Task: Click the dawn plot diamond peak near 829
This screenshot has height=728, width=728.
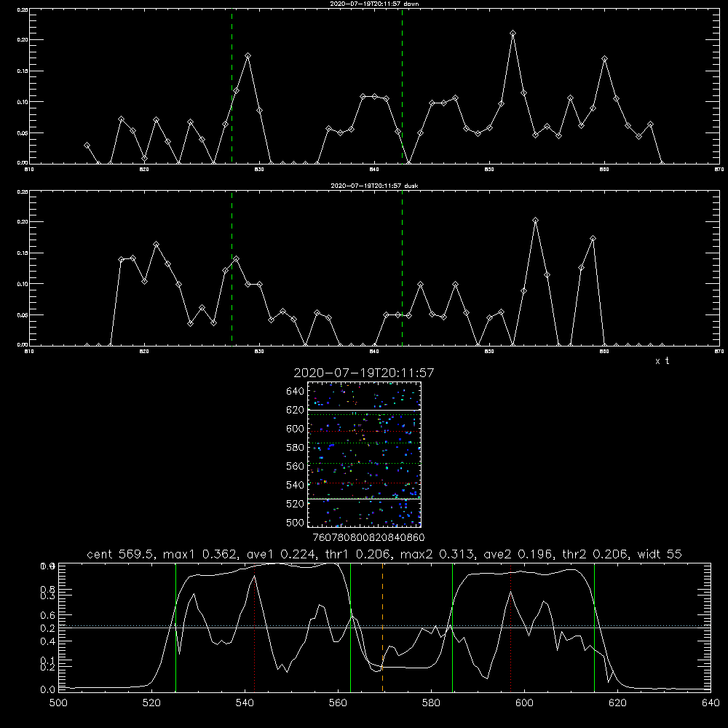Action: pyautogui.click(x=248, y=56)
